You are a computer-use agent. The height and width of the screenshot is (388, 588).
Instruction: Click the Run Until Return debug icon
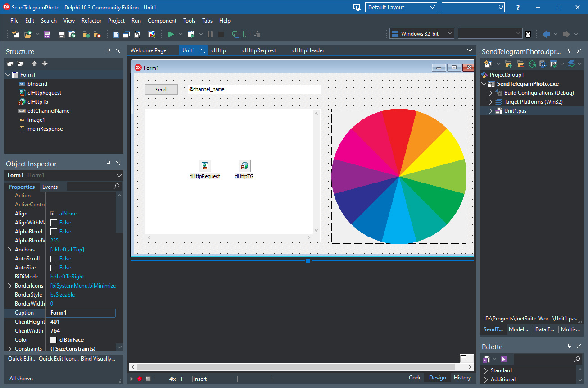pyautogui.click(x=257, y=34)
